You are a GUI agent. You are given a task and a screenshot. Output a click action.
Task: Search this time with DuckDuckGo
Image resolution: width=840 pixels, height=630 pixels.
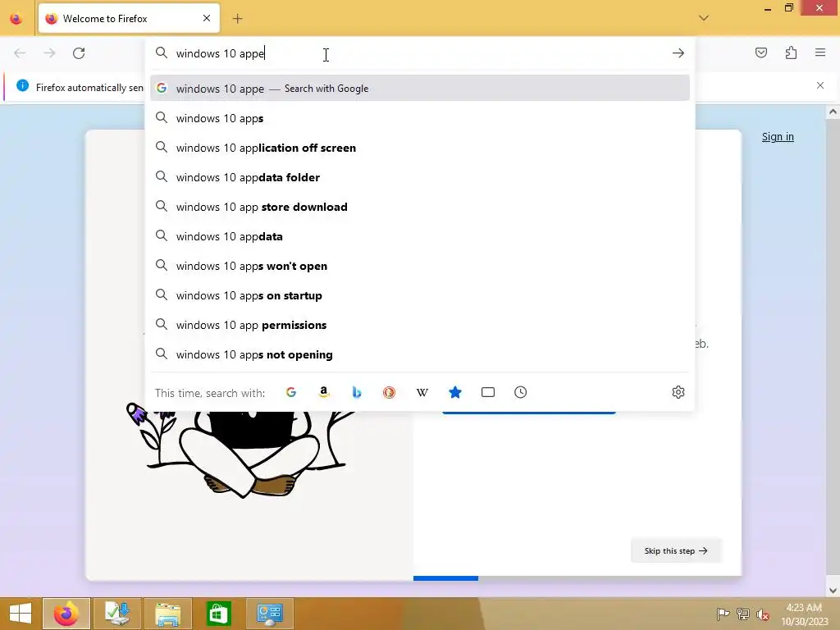pos(389,392)
